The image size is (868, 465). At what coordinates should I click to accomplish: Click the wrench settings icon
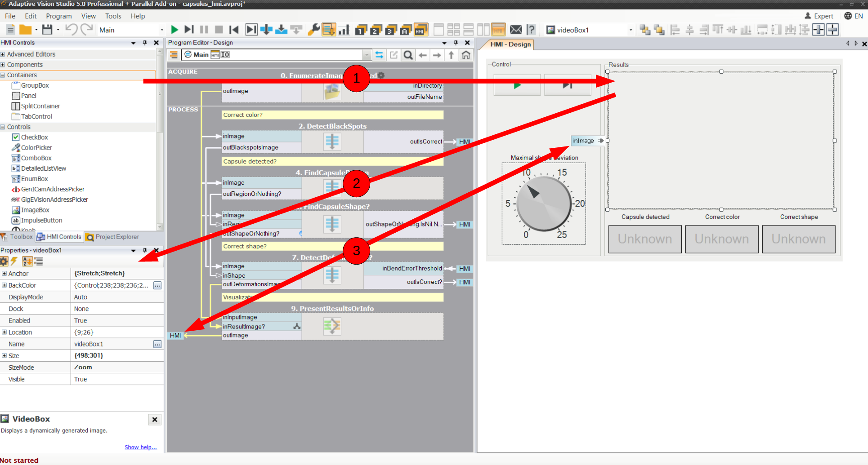[313, 30]
